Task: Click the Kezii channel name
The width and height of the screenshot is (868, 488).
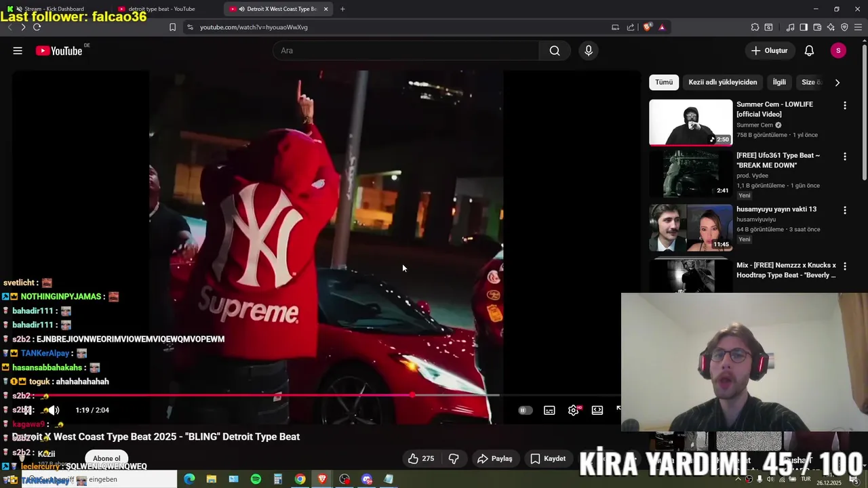Action: click(x=47, y=454)
